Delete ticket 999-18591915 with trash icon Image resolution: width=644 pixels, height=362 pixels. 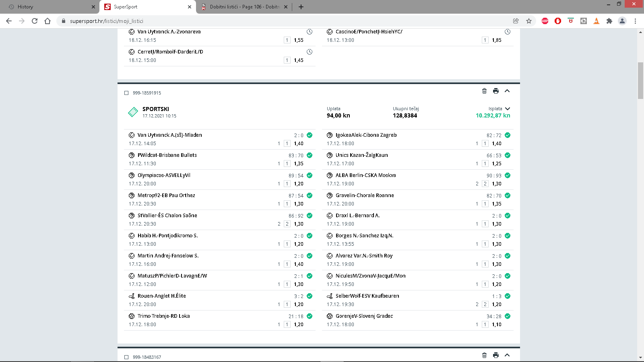click(x=484, y=91)
